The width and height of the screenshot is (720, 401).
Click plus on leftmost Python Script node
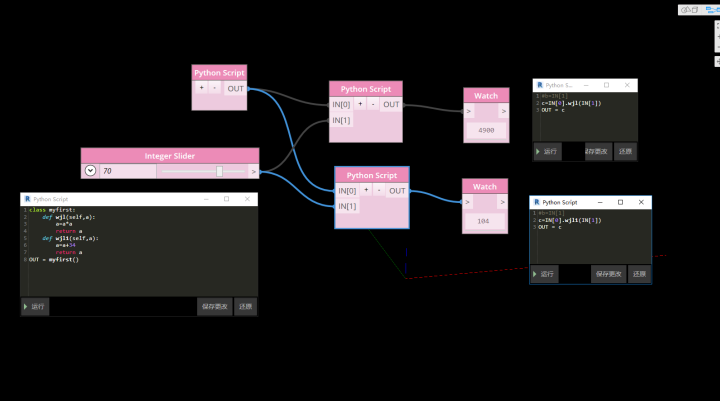(201, 88)
